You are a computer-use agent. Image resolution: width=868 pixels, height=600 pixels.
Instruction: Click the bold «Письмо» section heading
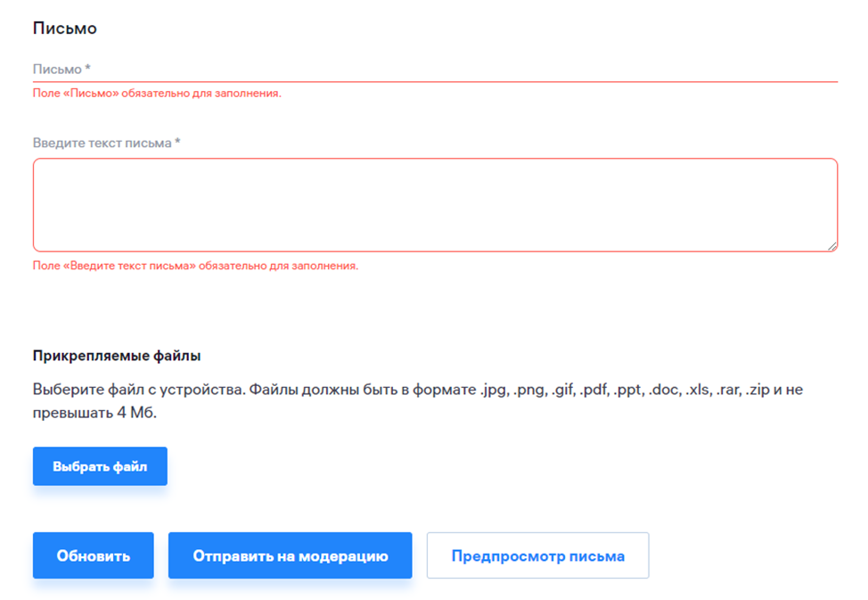click(65, 29)
